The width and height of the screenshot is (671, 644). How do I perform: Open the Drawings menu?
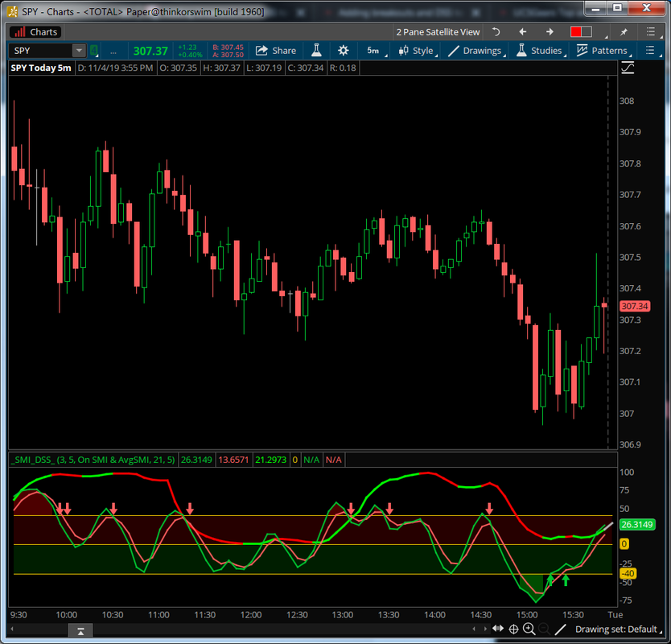tap(477, 51)
